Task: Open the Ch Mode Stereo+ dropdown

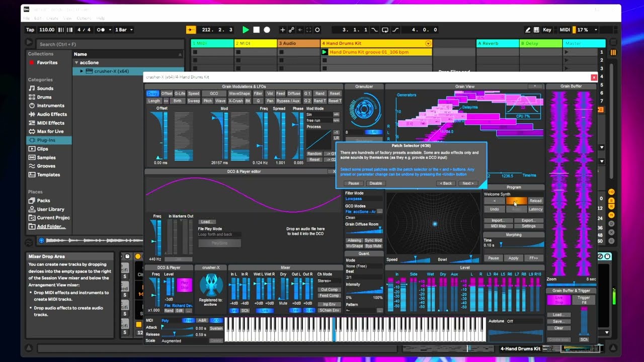Action: point(330,281)
